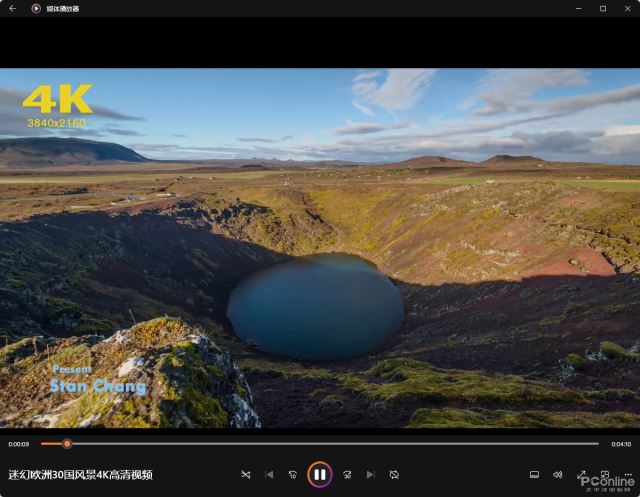Skip back 10 seconds
The height and width of the screenshot is (497, 640).
click(293, 475)
